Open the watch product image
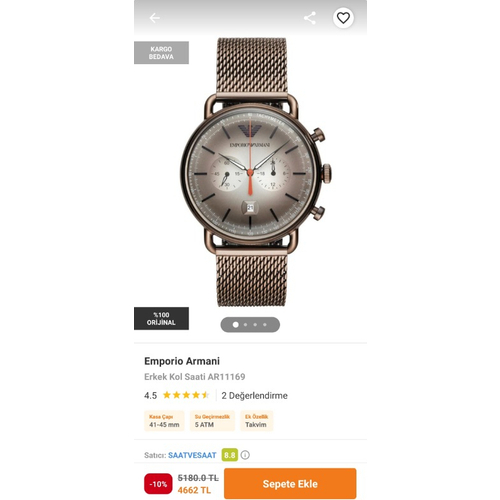 255,172
